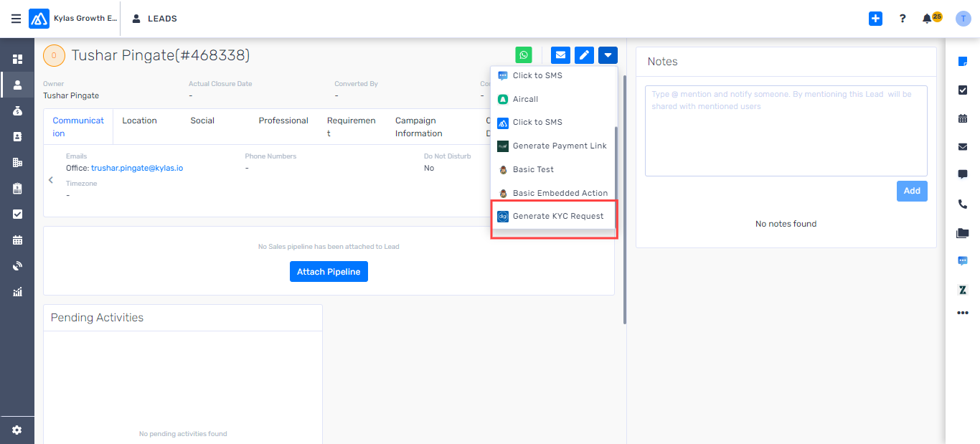Select Generate KYC Request from the menu
The image size is (980, 444).
coord(557,216)
